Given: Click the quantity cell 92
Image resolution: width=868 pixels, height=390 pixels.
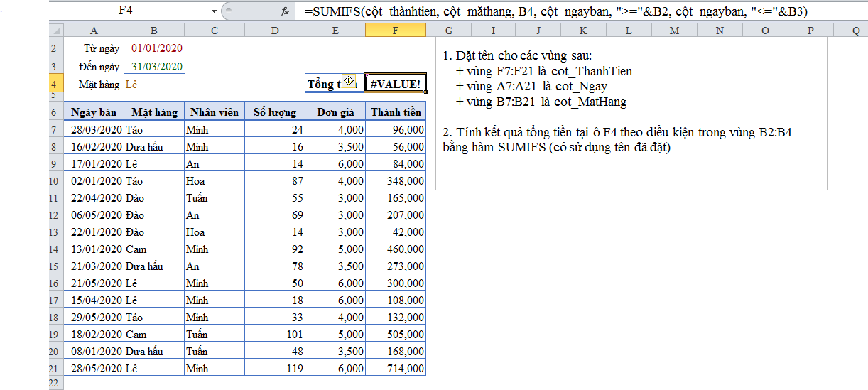Looking at the screenshot, I should pos(275,249).
